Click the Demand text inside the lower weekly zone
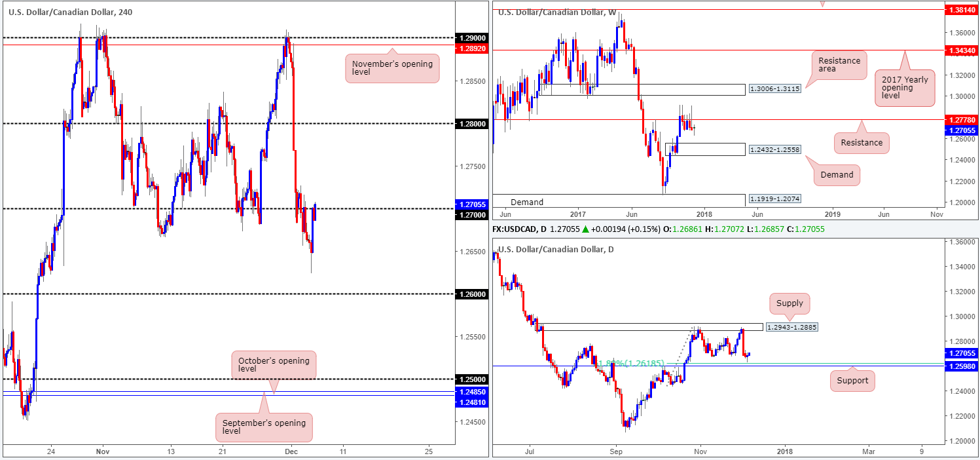980x460 pixels. (x=527, y=202)
